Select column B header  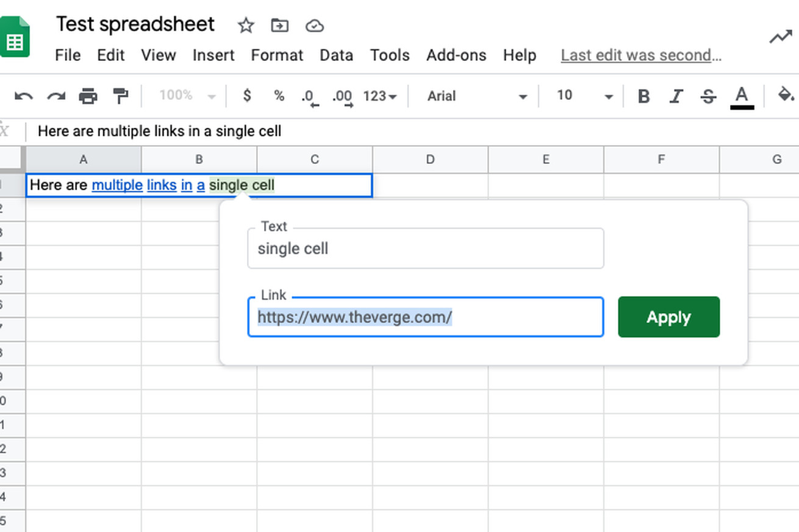pos(199,160)
